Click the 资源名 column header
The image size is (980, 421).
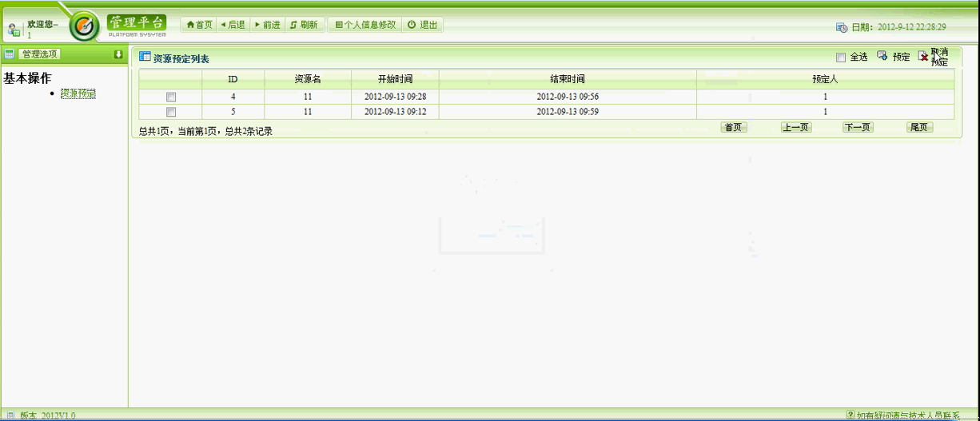[x=308, y=79]
